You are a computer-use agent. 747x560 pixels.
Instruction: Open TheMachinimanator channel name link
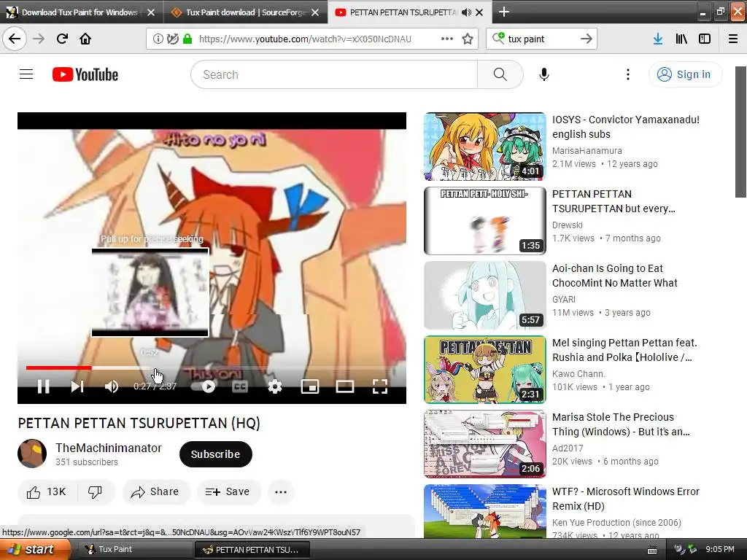pyautogui.click(x=109, y=448)
